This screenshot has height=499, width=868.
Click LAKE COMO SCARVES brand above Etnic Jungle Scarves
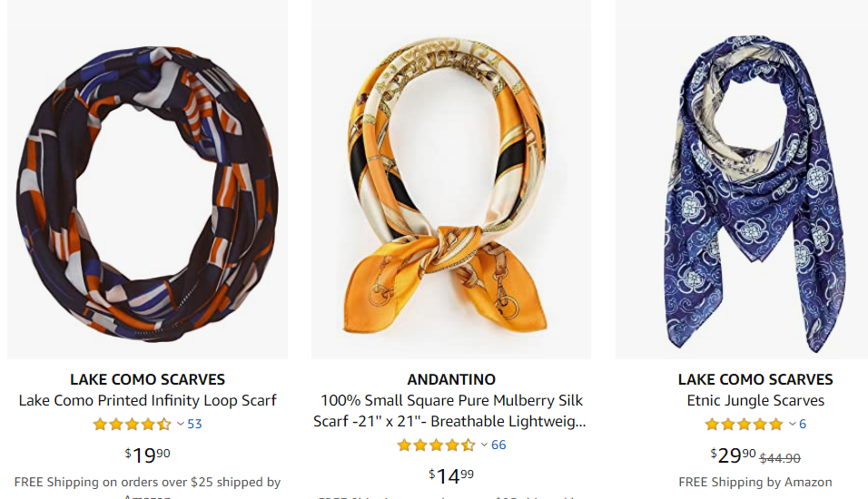click(755, 379)
